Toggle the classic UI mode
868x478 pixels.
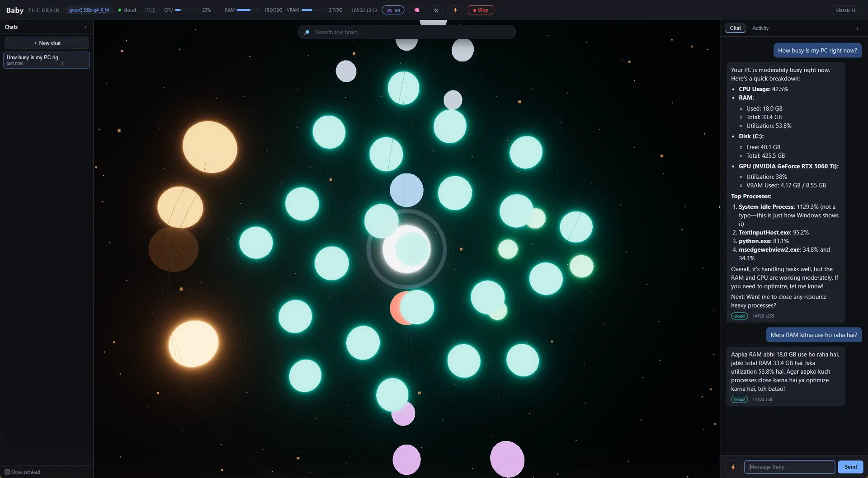point(846,10)
